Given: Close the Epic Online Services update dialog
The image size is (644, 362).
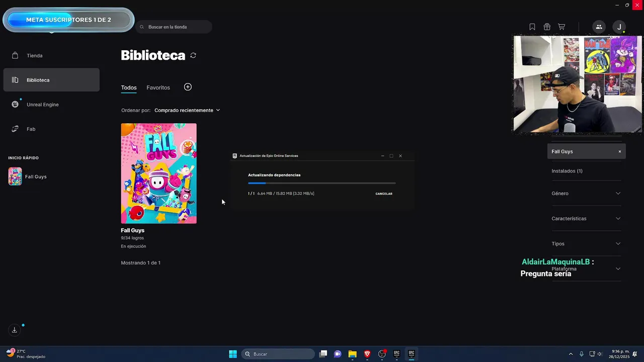Looking at the screenshot, I should [x=400, y=156].
